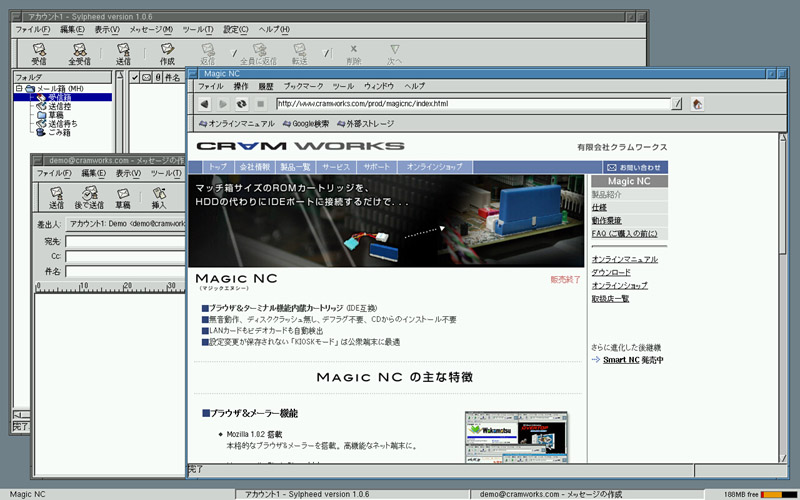
Task: Open ウィンドウ menu in Magic NC
Action: [x=379, y=86]
